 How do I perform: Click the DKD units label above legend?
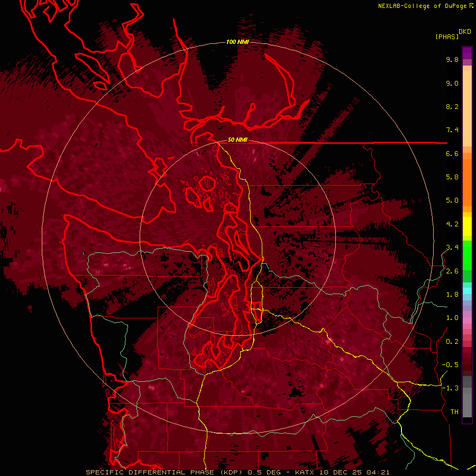465,32
